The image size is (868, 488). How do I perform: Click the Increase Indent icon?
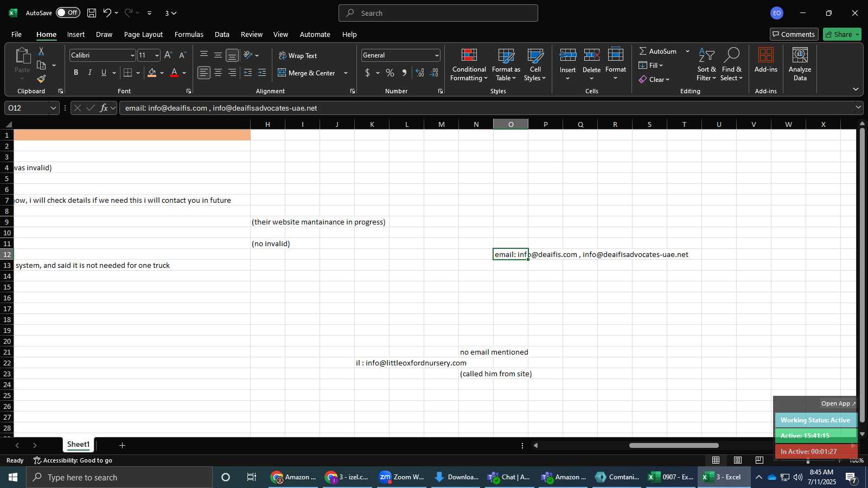pyautogui.click(x=262, y=73)
